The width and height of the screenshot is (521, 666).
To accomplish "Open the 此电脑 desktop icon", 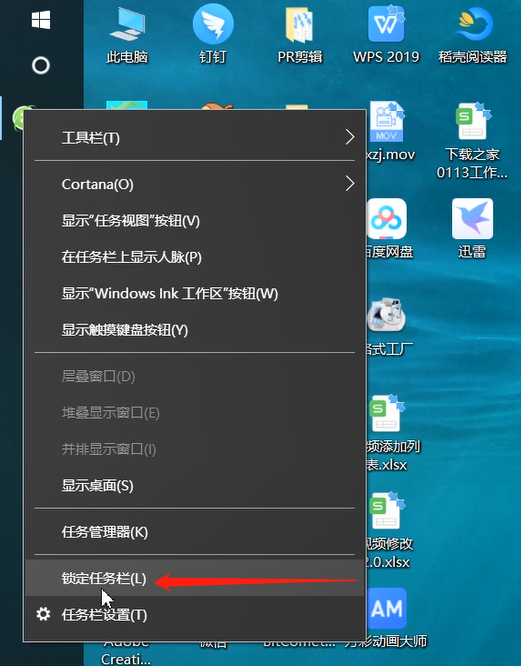I will [x=127, y=35].
